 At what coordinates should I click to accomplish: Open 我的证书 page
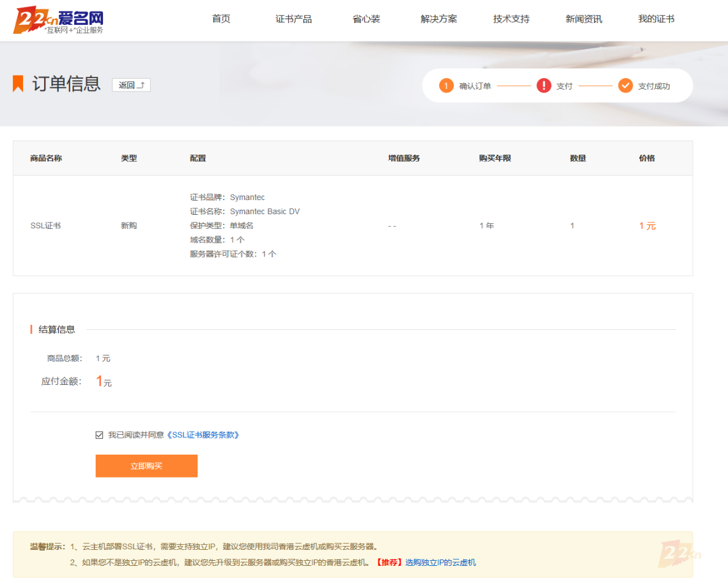656,19
